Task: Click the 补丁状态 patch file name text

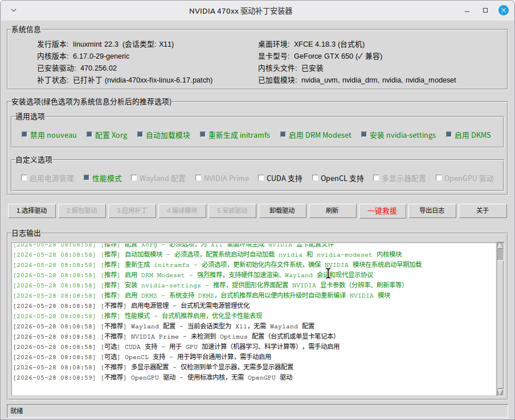Action: tap(158, 80)
